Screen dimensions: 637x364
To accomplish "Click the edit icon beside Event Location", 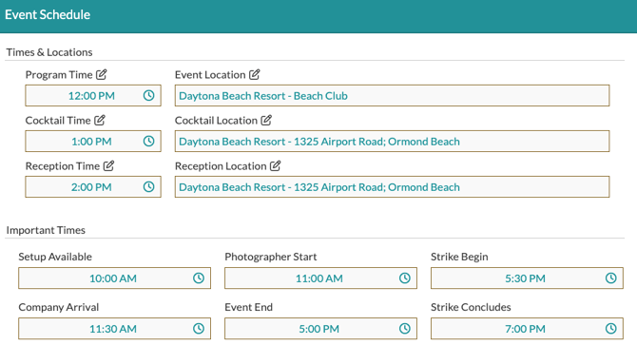I will click(x=254, y=74).
